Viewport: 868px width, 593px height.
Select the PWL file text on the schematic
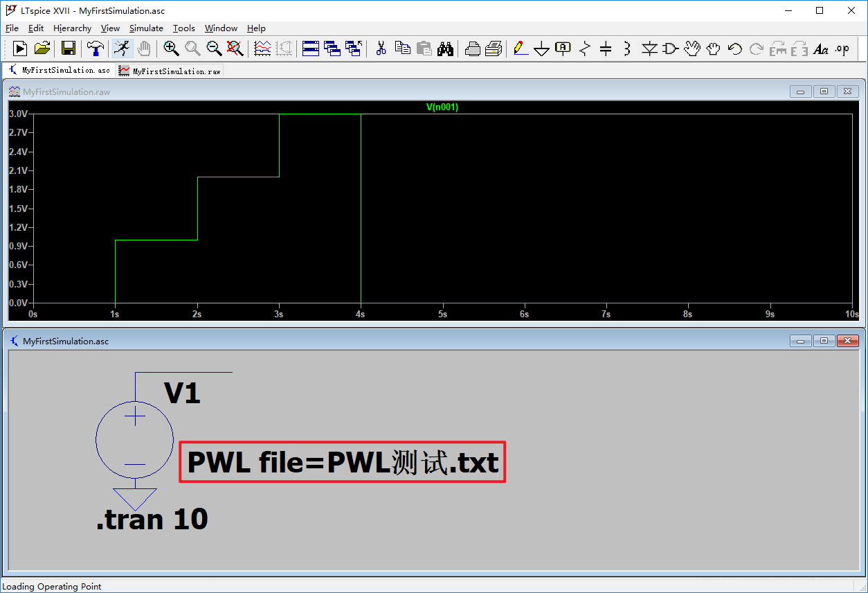(342, 461)
